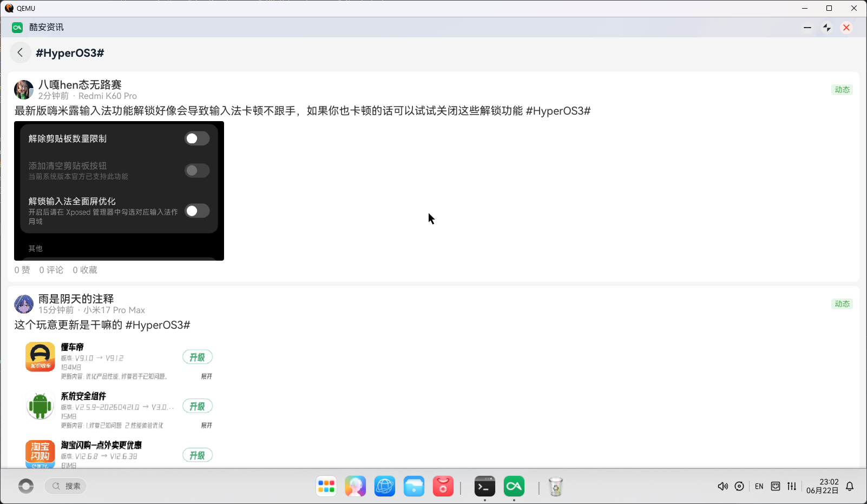The image size is (867, 504).
Task: Switch to the green 酷安 app in the dock
Action: pyautogui.click(x=514, y=487)
